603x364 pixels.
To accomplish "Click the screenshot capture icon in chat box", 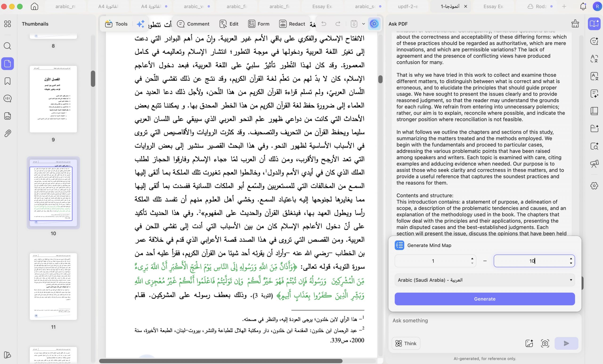I will coord(545,343).
